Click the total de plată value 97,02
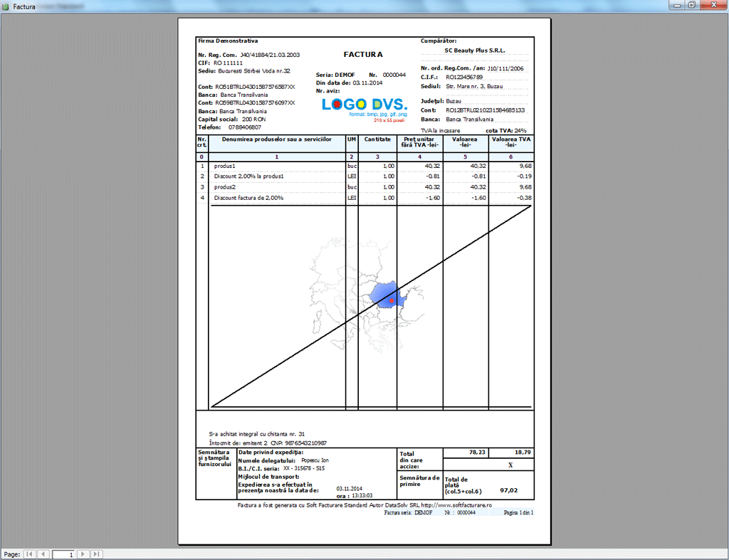Viewport: 729px width, 560px height. [x=508, y=490]
